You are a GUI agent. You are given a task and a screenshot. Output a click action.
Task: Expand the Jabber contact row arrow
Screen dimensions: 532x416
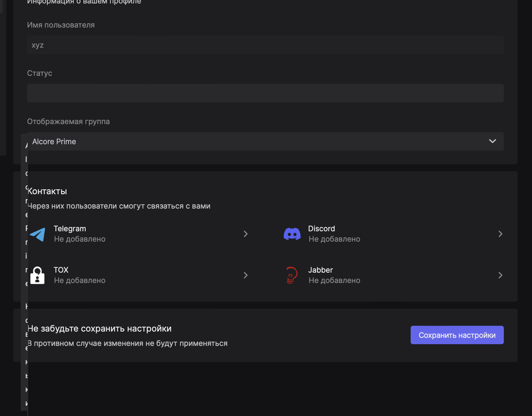(500, 275)
